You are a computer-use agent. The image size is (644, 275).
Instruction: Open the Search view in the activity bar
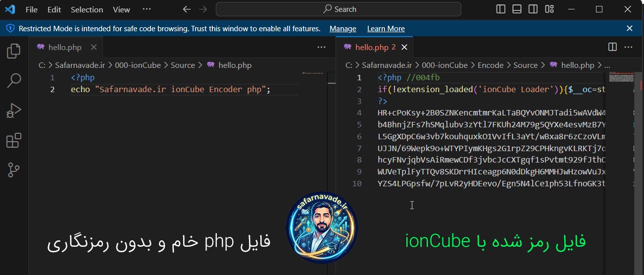pos(14,80)
